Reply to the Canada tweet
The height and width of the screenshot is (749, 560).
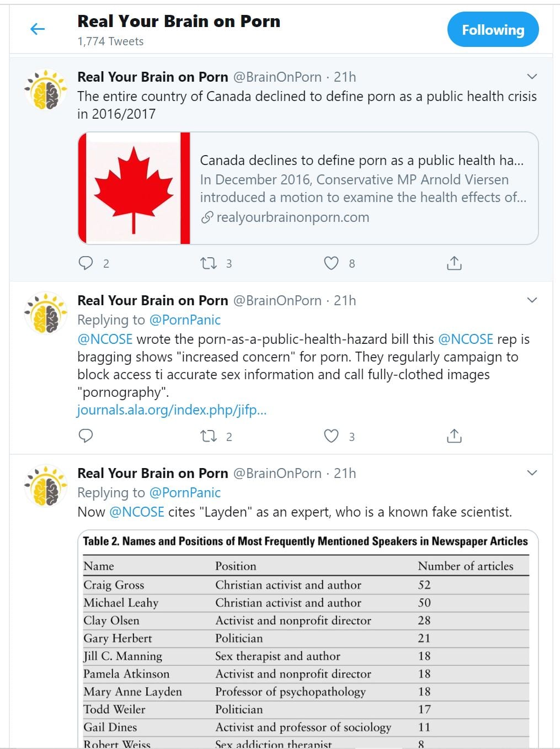(86, 263)
